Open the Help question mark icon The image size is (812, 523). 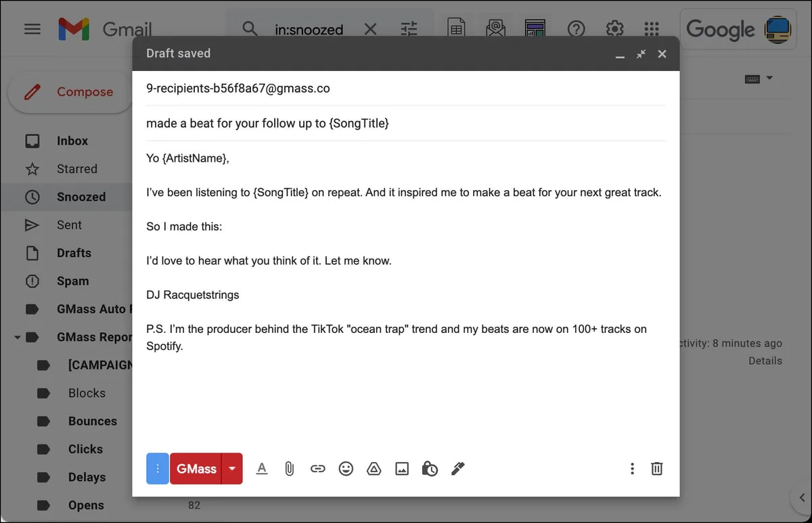(x=576, y=29)
